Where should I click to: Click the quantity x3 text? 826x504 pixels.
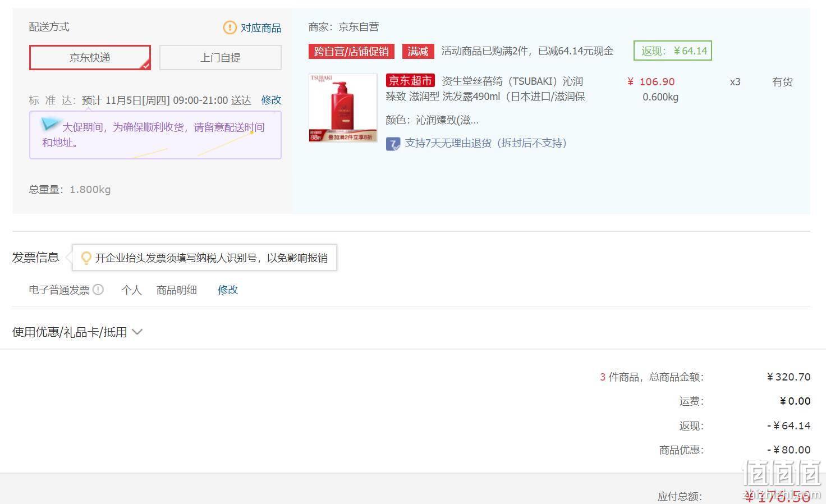pos(735,82)
